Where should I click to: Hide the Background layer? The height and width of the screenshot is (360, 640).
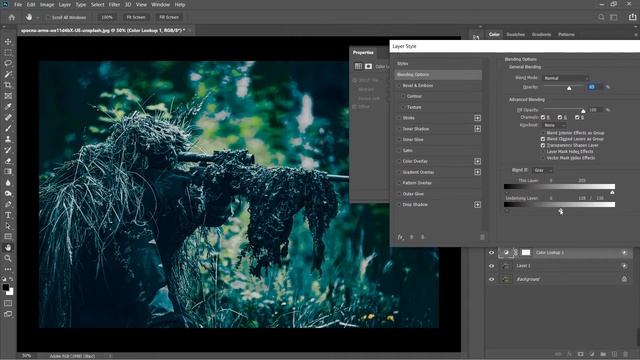click(x=491, y=280)
